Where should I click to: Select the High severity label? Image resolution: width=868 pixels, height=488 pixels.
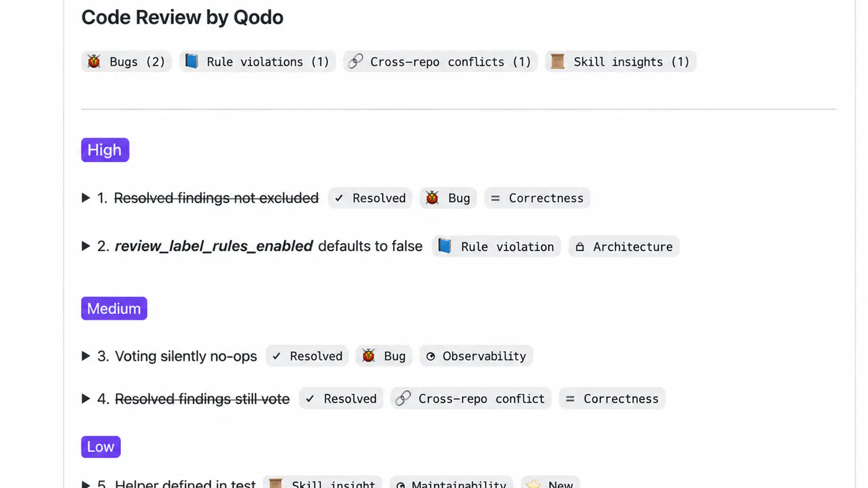(x=105, y=150)
